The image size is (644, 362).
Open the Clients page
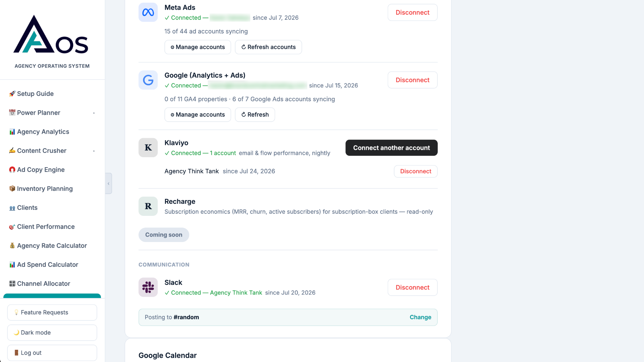(52, 208)
